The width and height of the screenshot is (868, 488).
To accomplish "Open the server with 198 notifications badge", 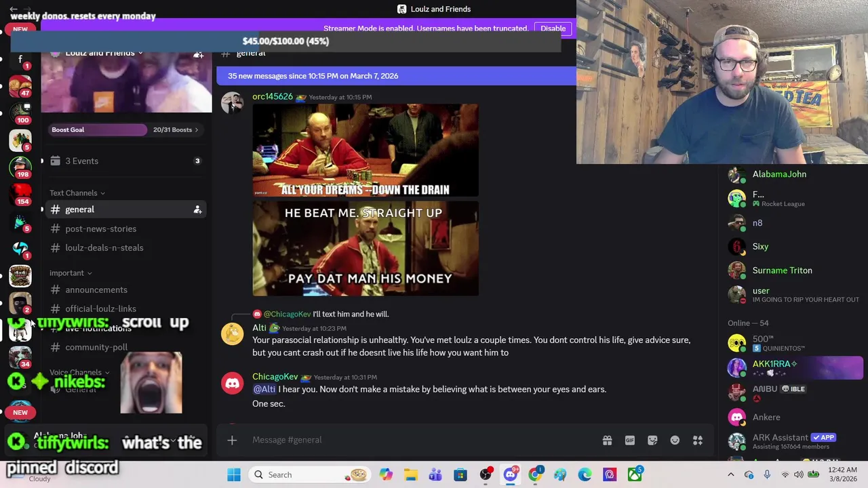I will point(20,167).
